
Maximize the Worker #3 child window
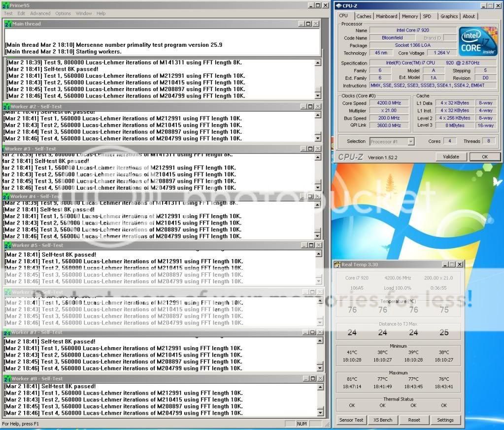[310, 148]
